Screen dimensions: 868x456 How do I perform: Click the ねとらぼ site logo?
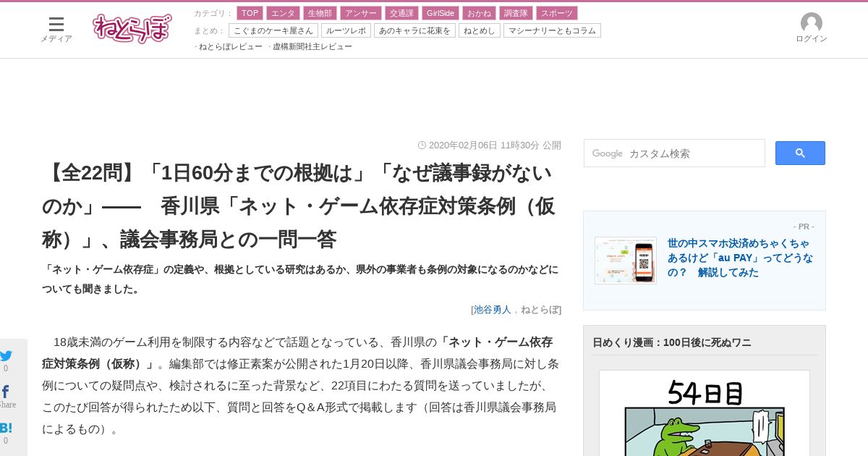(132, 28)
